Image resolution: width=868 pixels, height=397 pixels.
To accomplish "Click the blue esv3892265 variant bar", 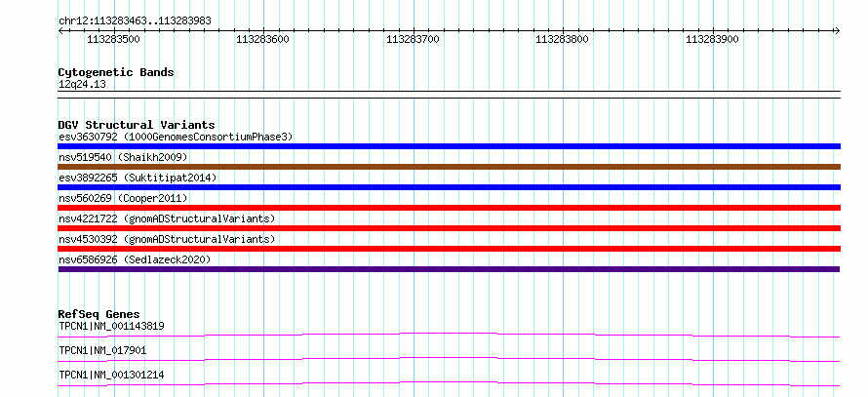I will [x=449, y=187].
